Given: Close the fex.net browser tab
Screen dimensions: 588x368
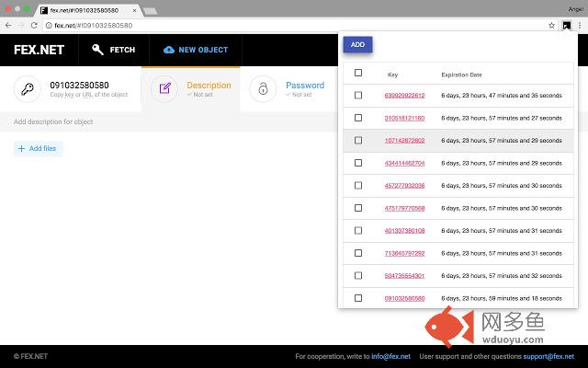Looking at the screenshot, I should click(x=135, y=10).
